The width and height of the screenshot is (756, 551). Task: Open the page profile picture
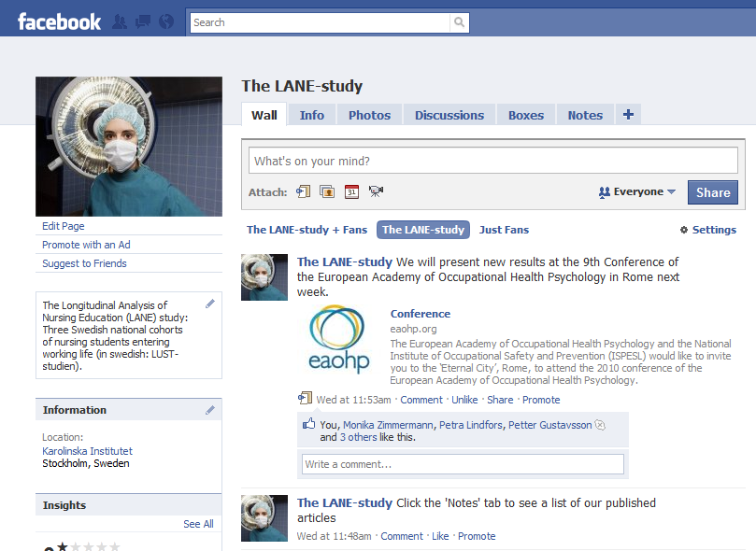pos(129,147)
